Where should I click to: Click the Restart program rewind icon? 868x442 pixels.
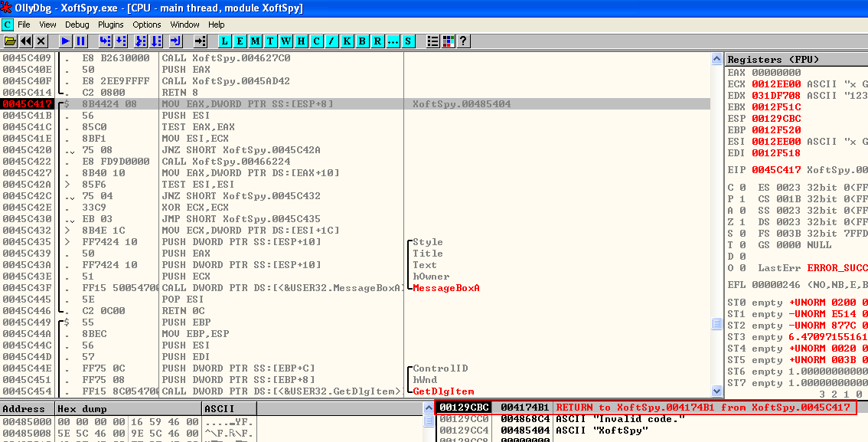[26, 41]
